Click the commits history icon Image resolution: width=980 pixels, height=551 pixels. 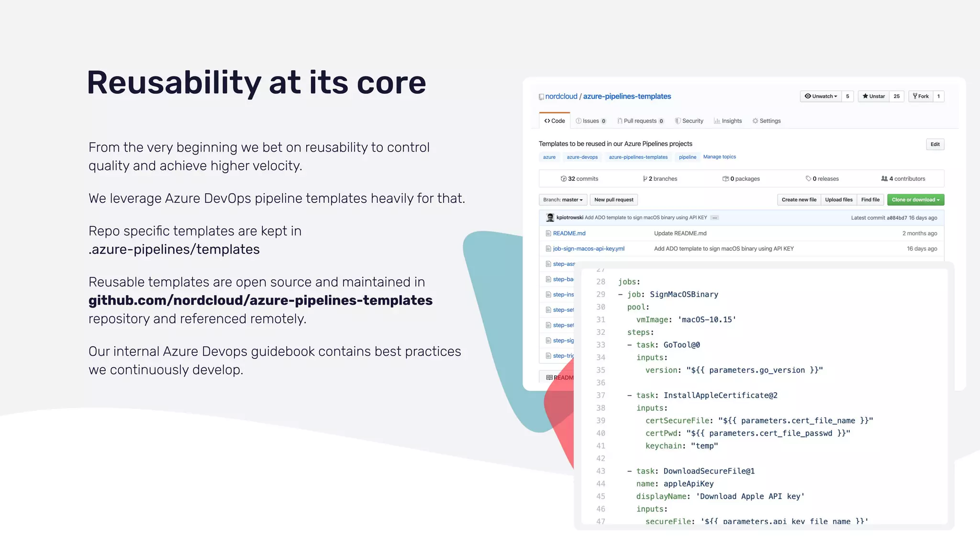(x=564, y=179)
